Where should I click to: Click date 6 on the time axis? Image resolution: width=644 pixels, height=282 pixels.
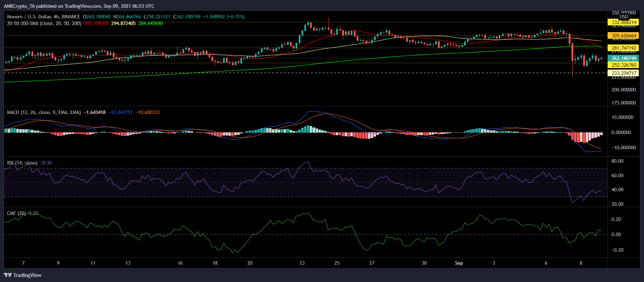(x=546, y=263)
